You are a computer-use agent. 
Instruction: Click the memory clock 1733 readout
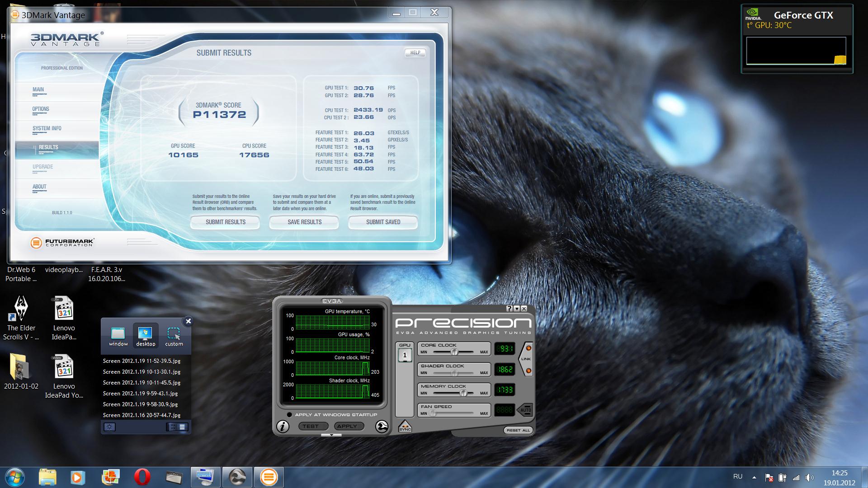(504, 390)
